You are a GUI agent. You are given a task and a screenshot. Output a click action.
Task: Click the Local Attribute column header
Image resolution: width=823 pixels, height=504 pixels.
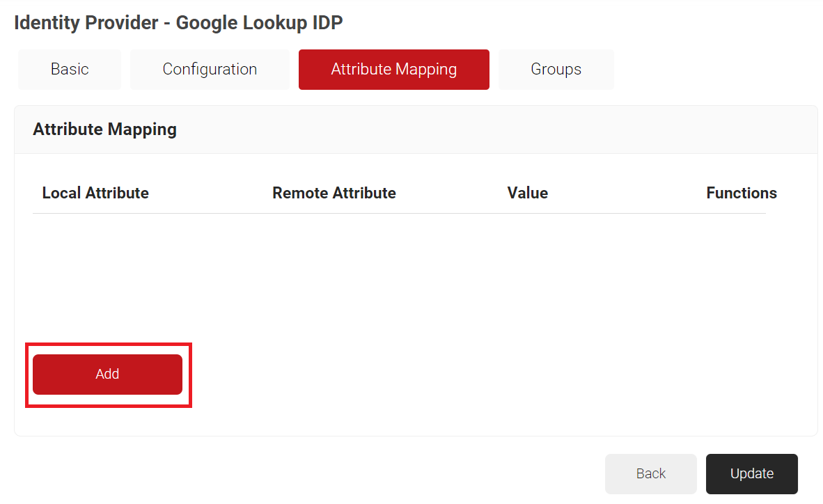tap(95, 193)
